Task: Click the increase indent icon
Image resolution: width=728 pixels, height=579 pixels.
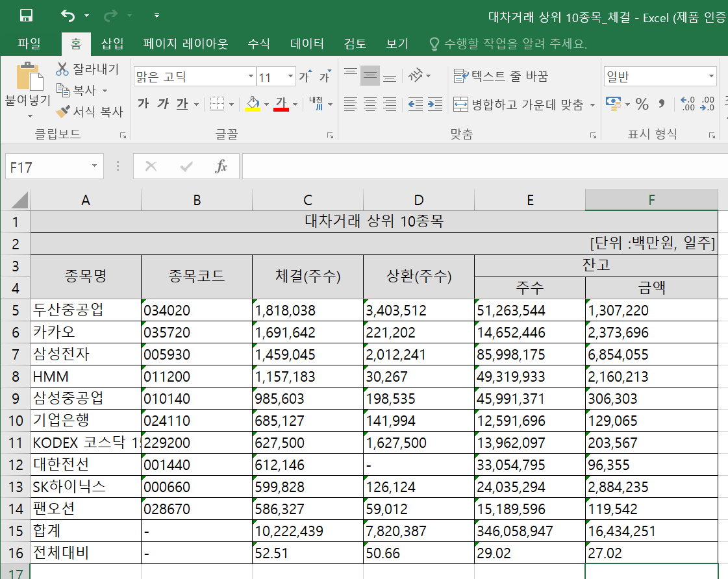Action: point(435,104)
